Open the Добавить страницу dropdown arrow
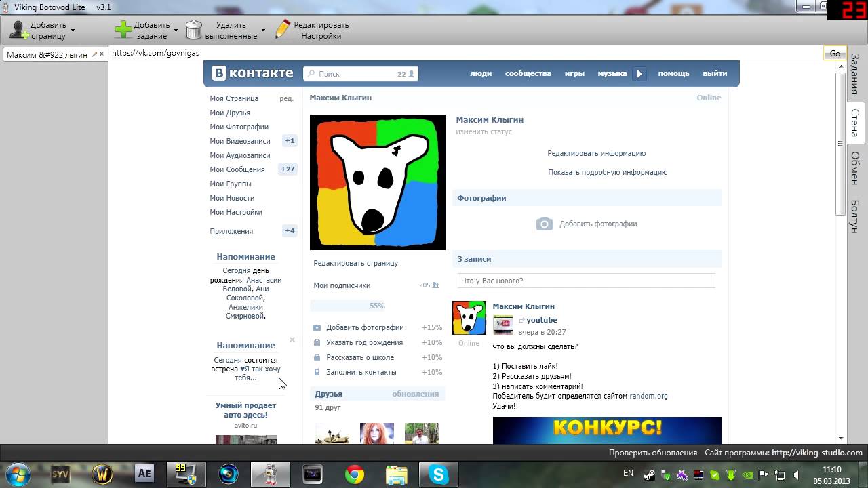This screenshot has width=868, height=488. click(x=73, y=30)
